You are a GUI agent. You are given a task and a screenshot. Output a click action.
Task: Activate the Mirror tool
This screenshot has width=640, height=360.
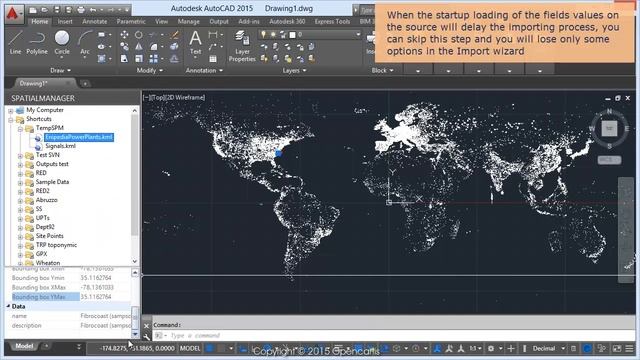[x=139, y=47]
